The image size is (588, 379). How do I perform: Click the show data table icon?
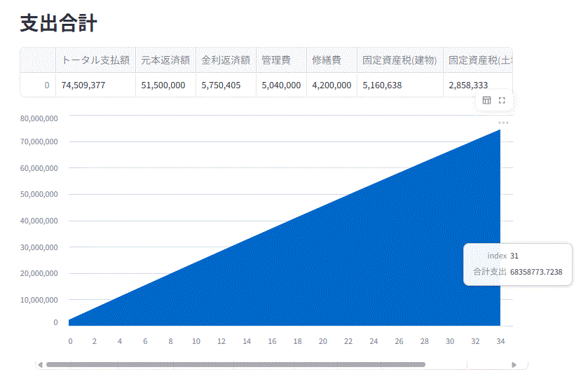tap(487, 100)
